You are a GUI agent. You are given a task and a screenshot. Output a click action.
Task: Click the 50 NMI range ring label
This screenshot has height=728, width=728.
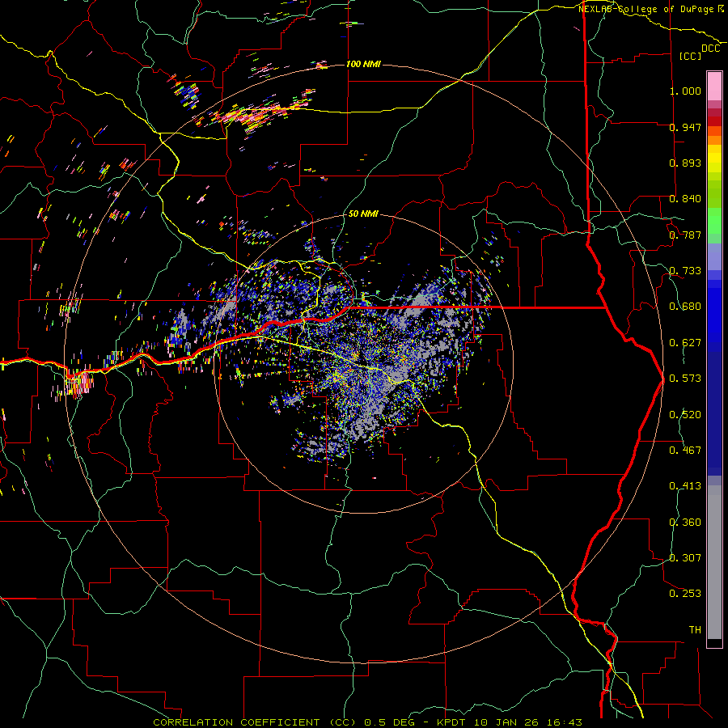pos(363,214)
